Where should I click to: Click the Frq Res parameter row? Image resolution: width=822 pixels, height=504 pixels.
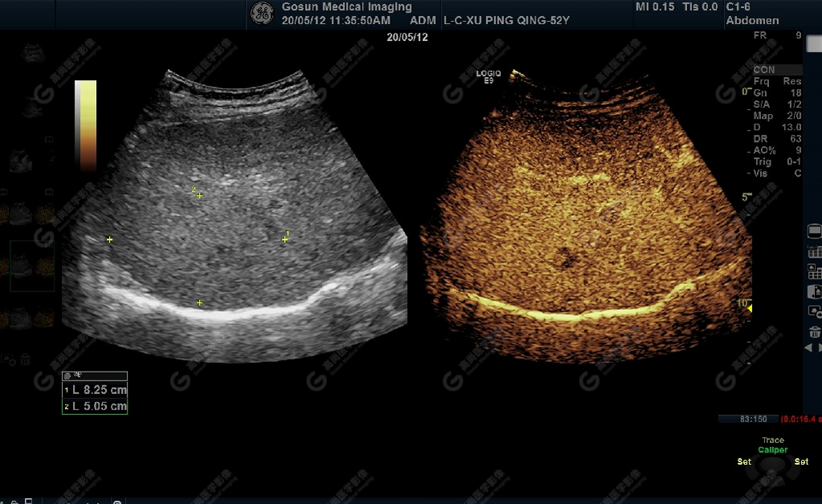776,82
